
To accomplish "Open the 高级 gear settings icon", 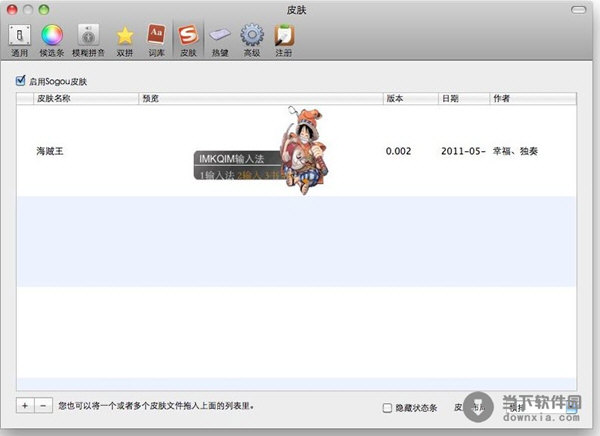I will pos(252,39).
